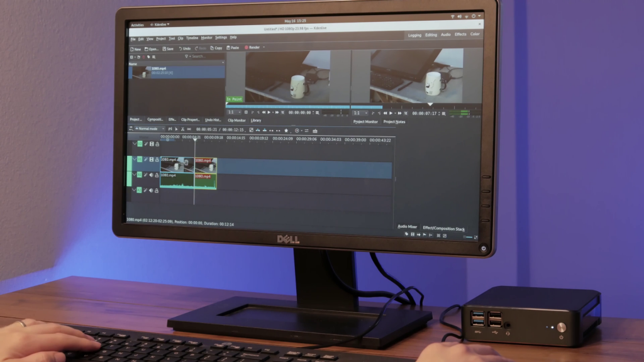
Task: Collapse track V1 with its chevron
Action: tap(134, 160)
